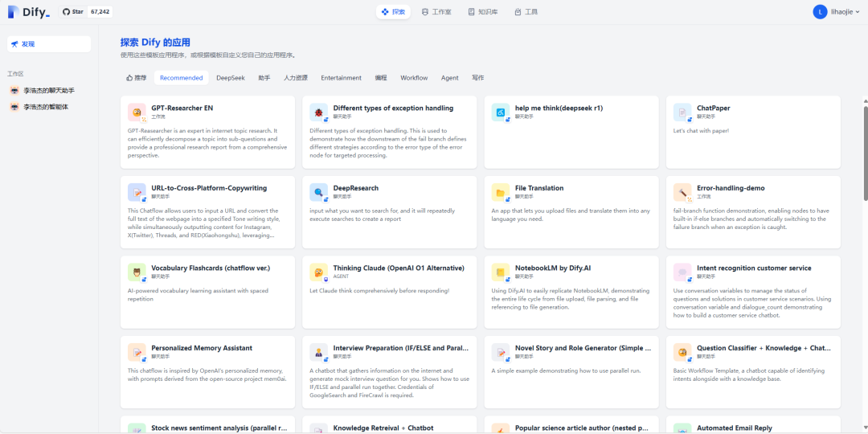Click the File Translation folder icon
This screenshot has height=434, width=868.
click(x=501, y=192)
